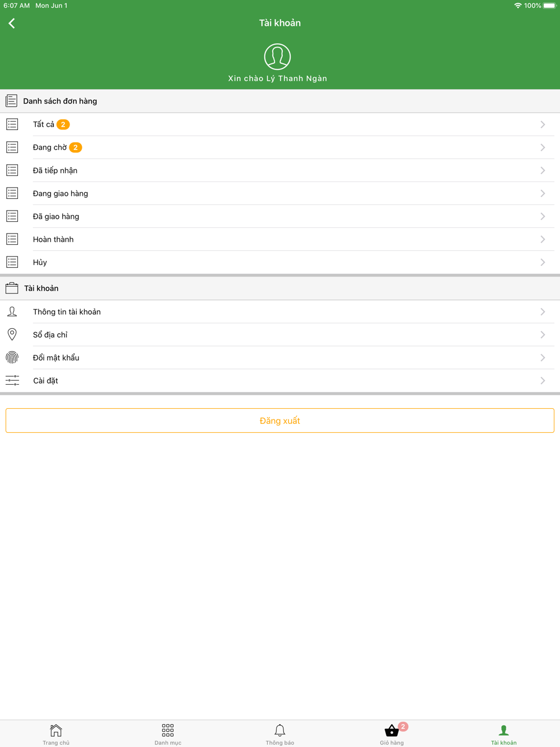Select the Đã giao hàng list icon

12,216
